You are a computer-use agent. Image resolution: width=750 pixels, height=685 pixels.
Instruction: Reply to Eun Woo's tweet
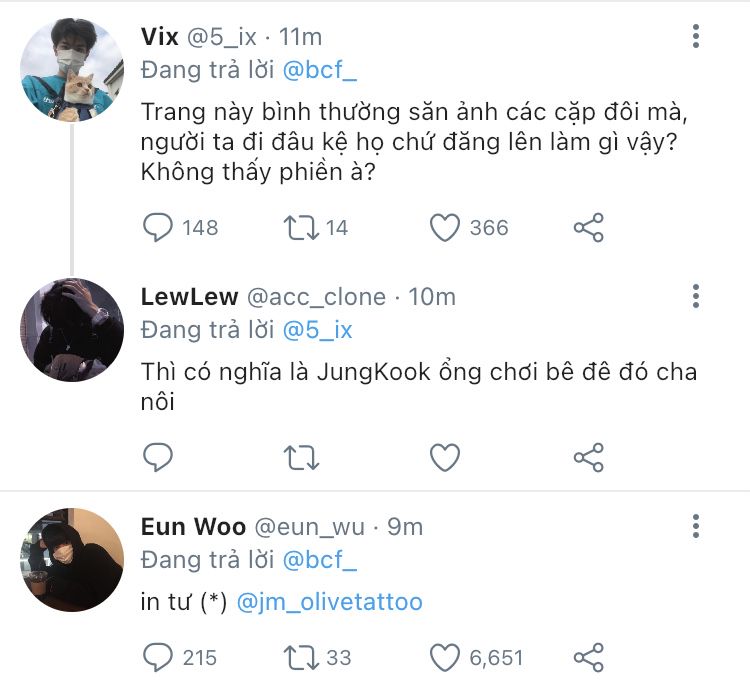pyautogui.click(x=159, y=657)
